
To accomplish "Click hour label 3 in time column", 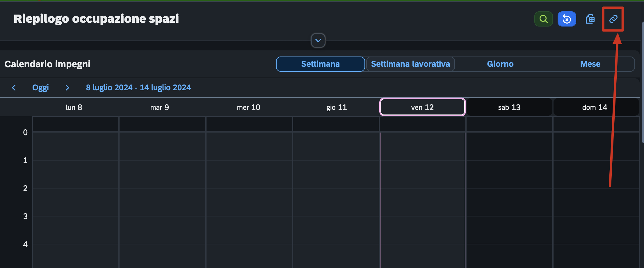I will tap(25, 216).
